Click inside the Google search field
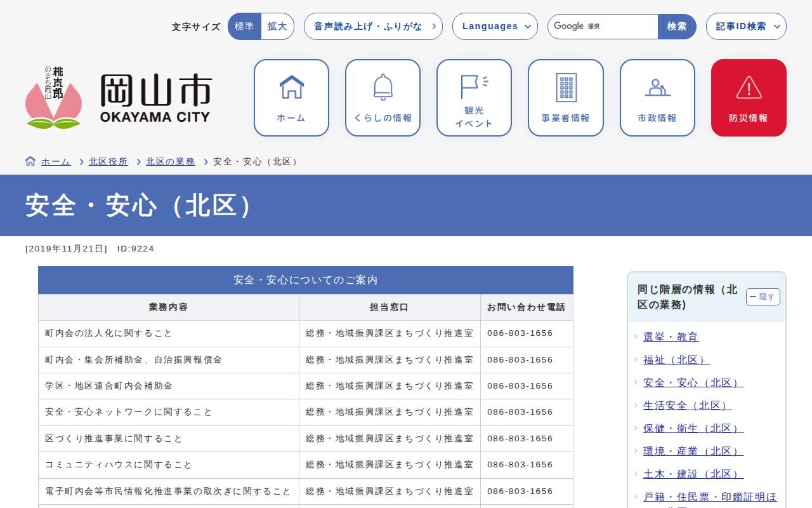Image resolution: width=812 pixels, height=508 pixels. (603, 26)
